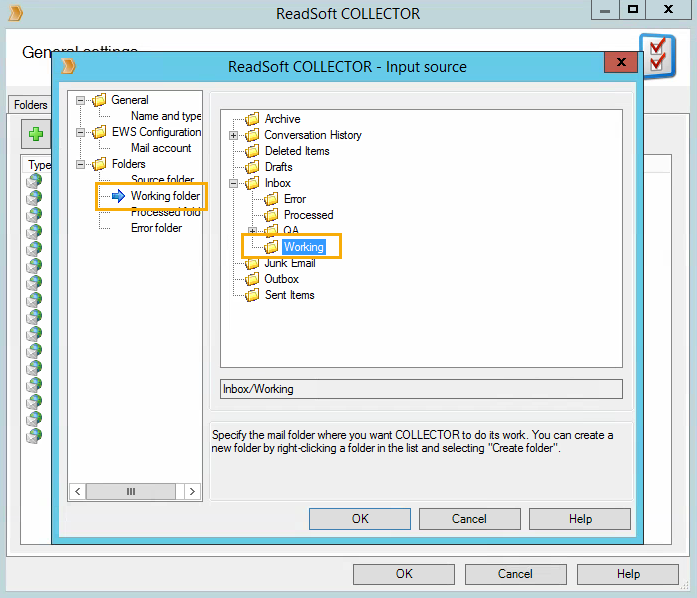
Task: Open the Processed folder page
Action: 165,213
